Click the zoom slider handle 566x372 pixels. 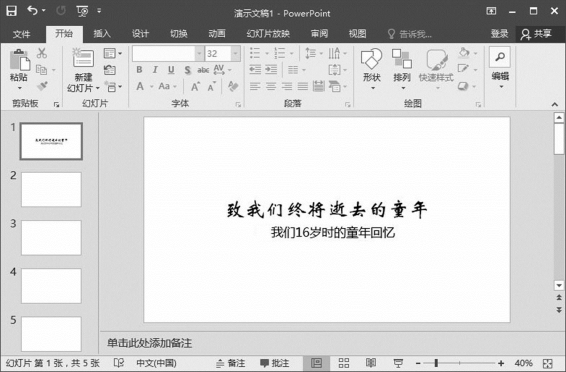pos(436,363)
